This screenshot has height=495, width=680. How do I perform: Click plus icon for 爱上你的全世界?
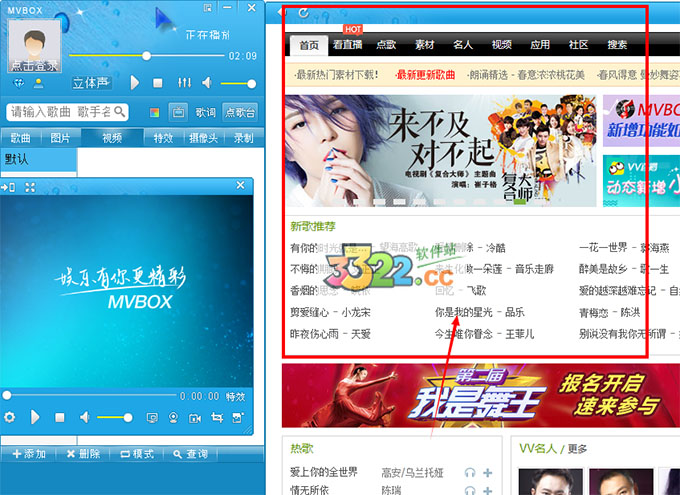point(488,473)
